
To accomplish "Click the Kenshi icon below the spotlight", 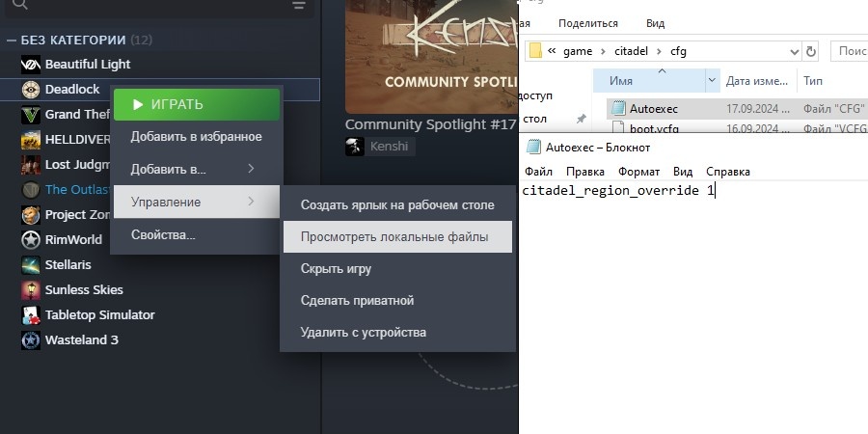I will (x=354, y=147).
